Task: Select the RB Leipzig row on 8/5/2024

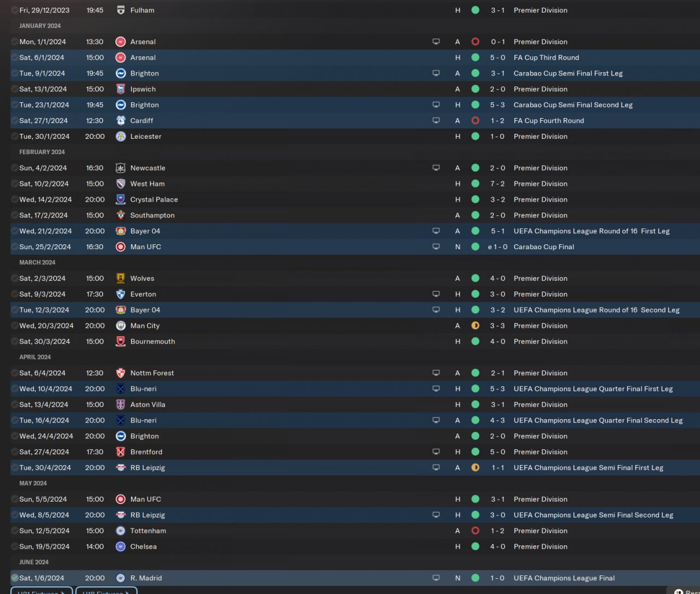Action: pos(273,515)
